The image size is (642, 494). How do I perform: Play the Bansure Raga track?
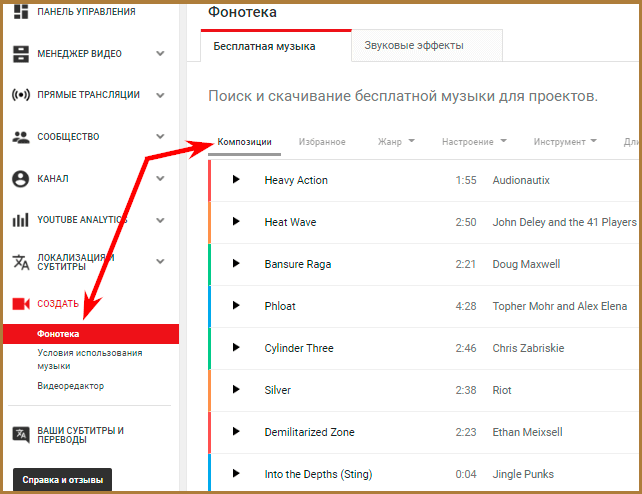[236, 263]
